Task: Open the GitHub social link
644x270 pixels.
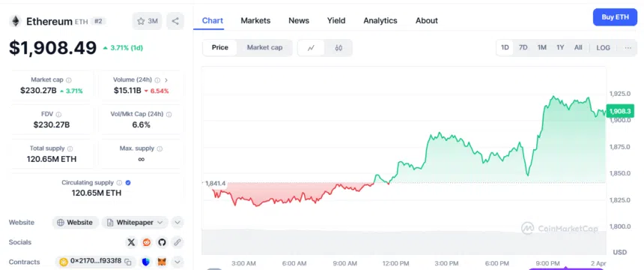Action: (162, 242)
